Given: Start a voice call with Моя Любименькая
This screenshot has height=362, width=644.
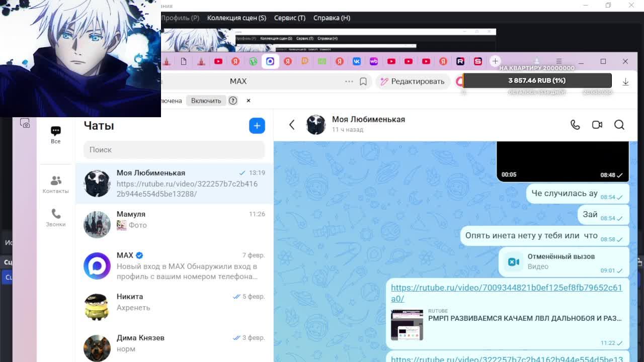Looking at the screenshot, I should [x=575, y=125].
